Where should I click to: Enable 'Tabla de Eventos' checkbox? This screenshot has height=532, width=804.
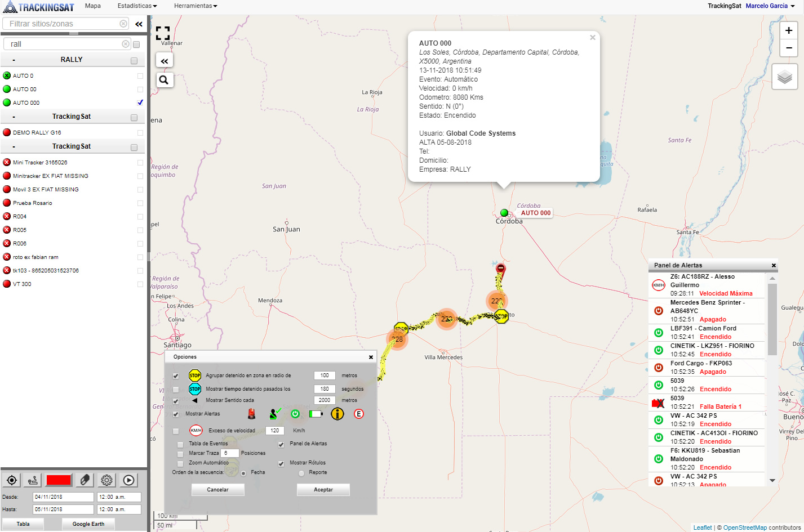180,444
